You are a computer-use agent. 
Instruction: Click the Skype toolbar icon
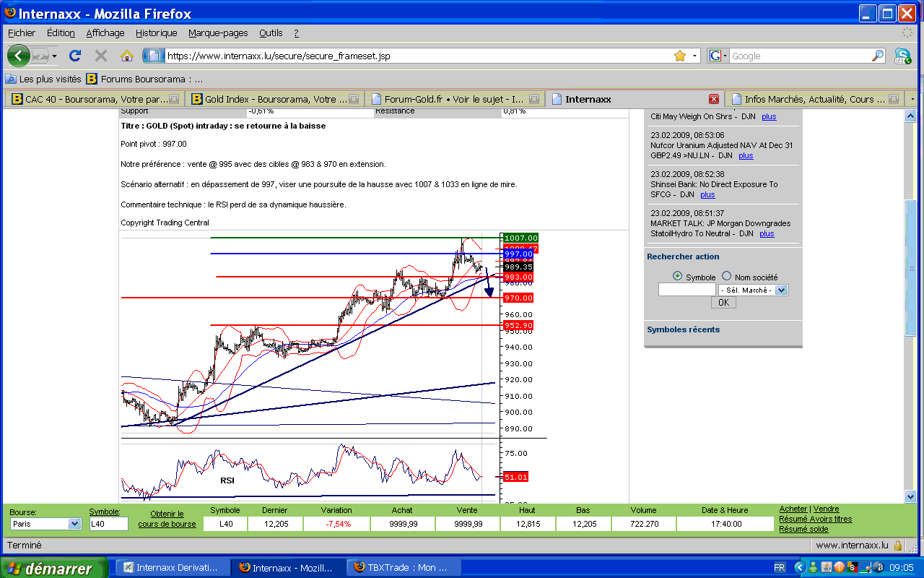902,56
